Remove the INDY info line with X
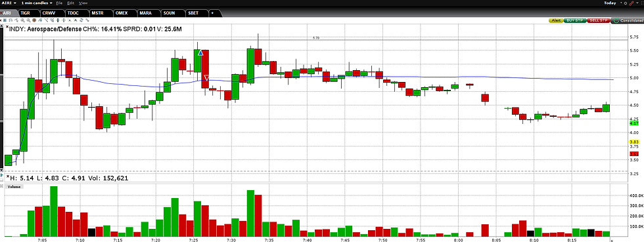This screenshot has height=242, width=644. 7,27
